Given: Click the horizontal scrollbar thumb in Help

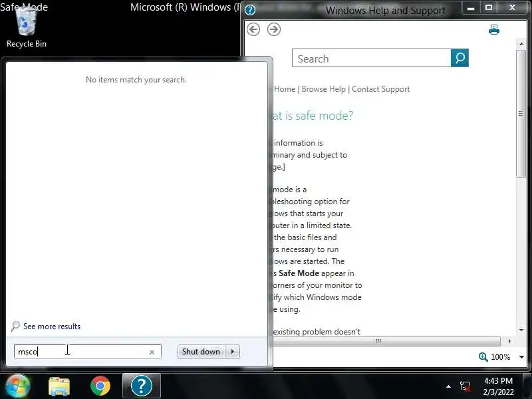Looking at the screenshot, I should point(386,341).
